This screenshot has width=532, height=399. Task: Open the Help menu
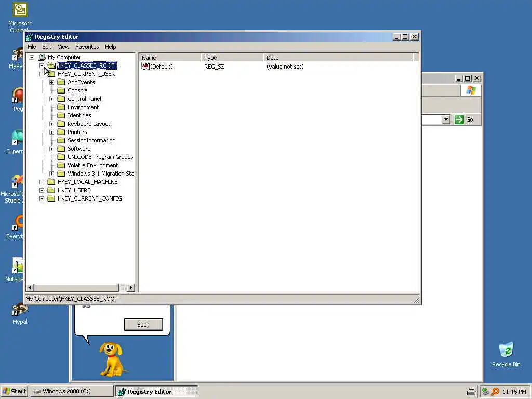[x=110, y=47]
